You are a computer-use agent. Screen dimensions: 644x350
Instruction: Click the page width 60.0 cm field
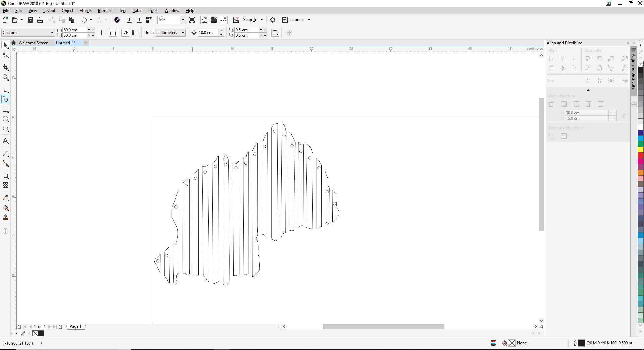point(74,30)
